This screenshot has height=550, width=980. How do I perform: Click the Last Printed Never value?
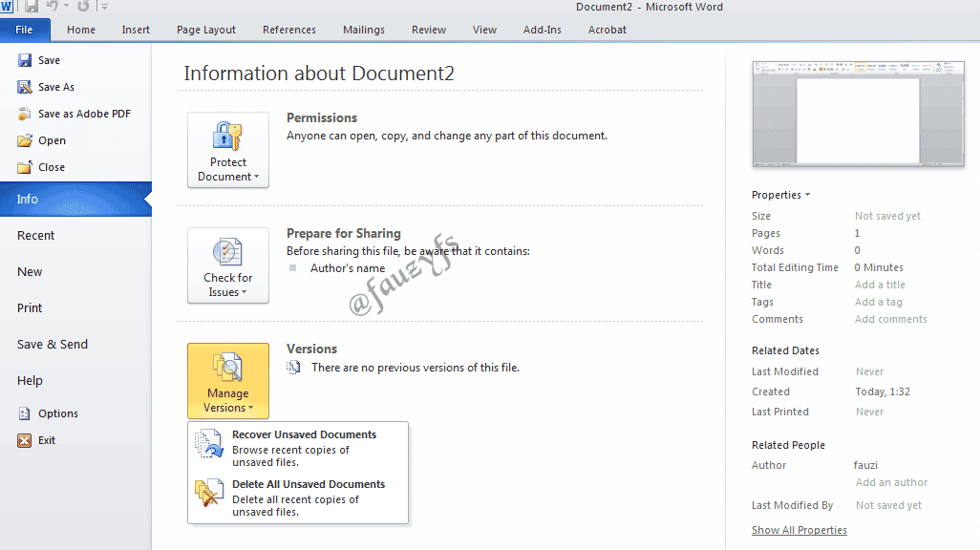[x=869, y=412]
